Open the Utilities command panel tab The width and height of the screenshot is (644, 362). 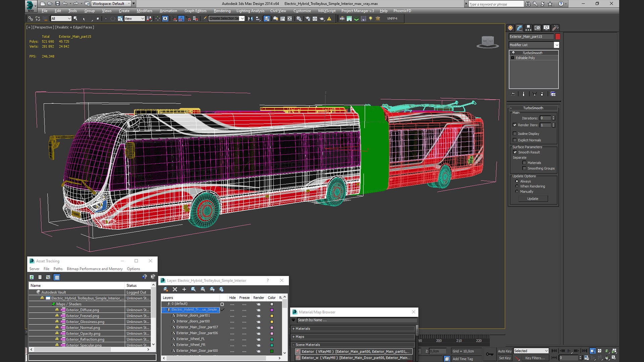click(555, 28)
